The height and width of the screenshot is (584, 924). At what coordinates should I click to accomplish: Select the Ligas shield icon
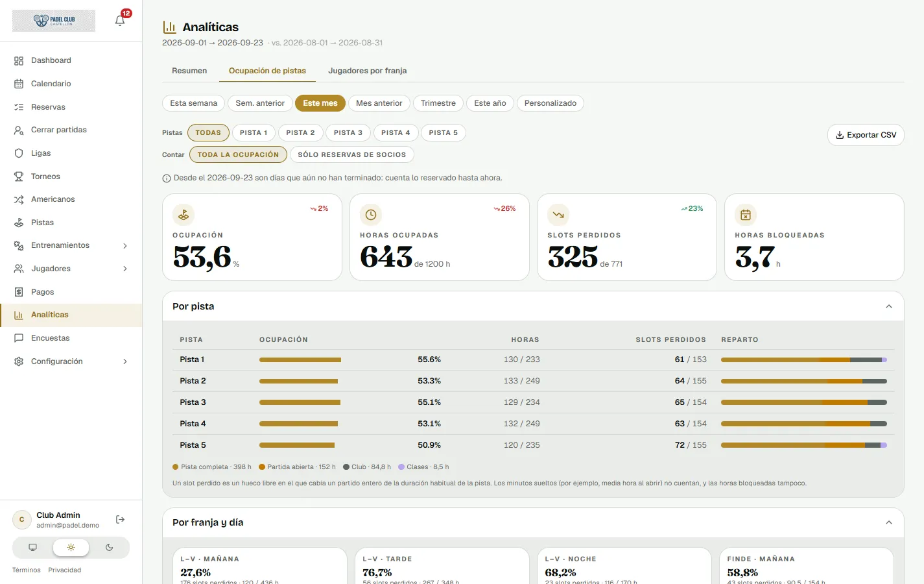point(19,153)
